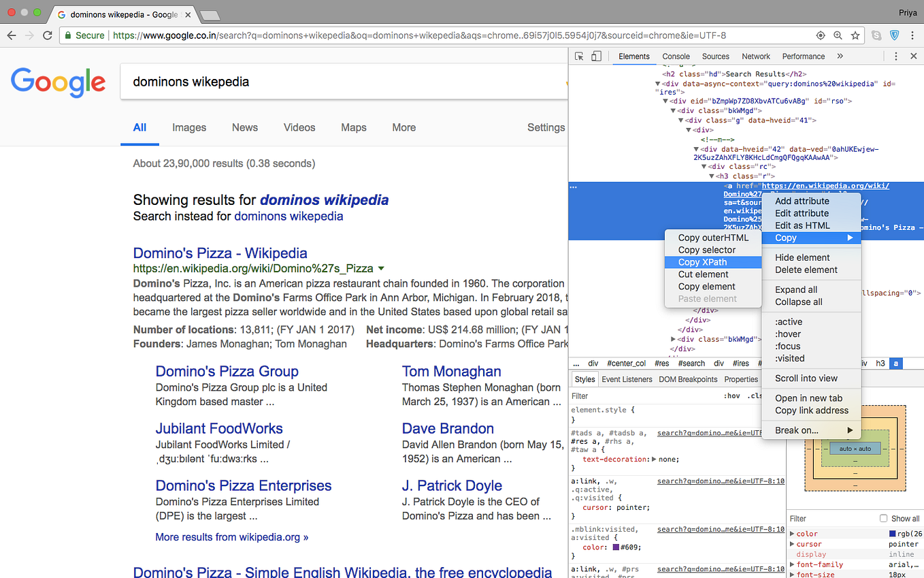Image resolution: width=924 pixels, height=578 pixels.
Task: Show more DevTools tabs with the double chevron
Action: pos(840,57)
